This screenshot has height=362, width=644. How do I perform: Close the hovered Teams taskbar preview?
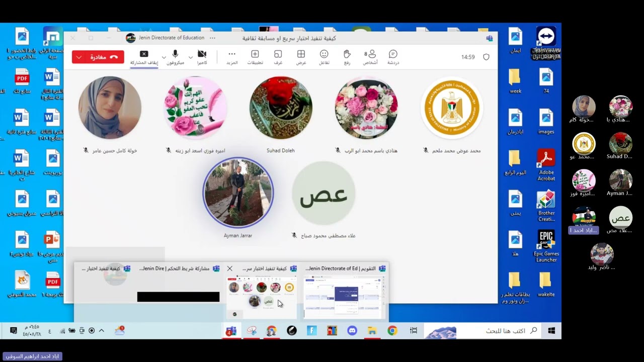(230, 268)
